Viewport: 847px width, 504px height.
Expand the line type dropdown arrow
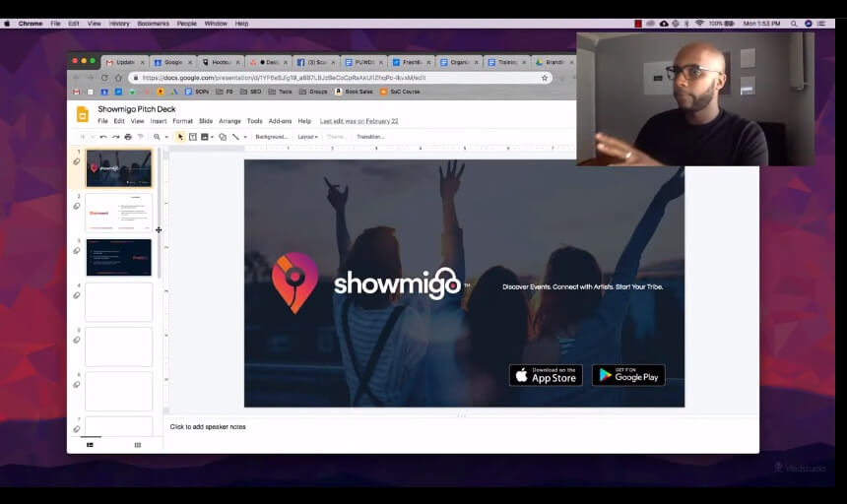click(x=245, y=137)
